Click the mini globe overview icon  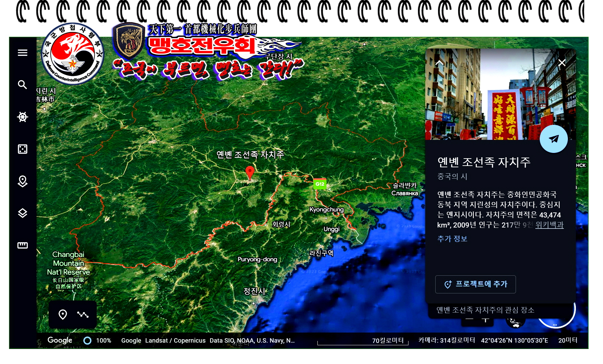515,322
